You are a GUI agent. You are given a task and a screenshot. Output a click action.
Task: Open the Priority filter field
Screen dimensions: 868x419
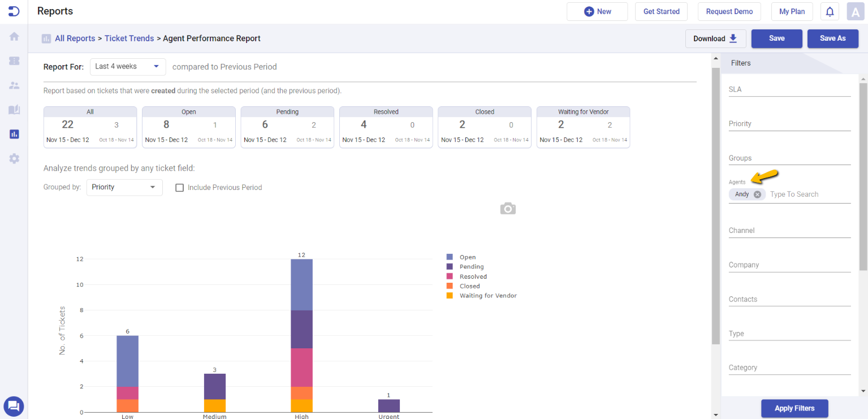point(789,124)
